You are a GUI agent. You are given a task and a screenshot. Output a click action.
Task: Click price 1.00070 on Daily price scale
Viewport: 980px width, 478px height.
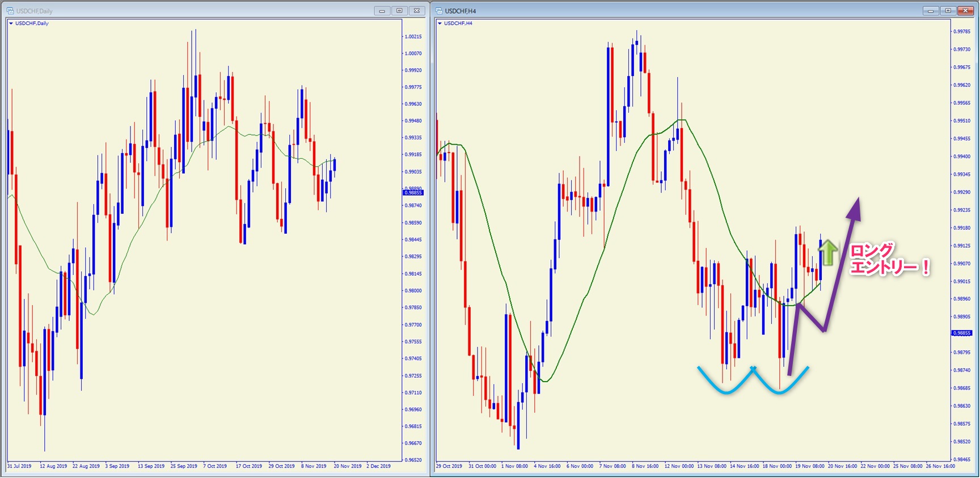click(413, 53)
